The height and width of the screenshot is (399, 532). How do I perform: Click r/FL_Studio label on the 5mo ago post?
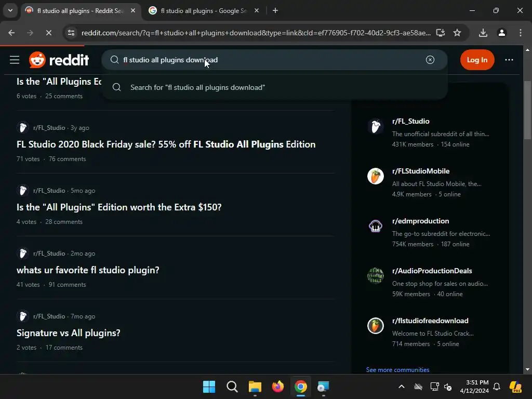tap(49, 190)
